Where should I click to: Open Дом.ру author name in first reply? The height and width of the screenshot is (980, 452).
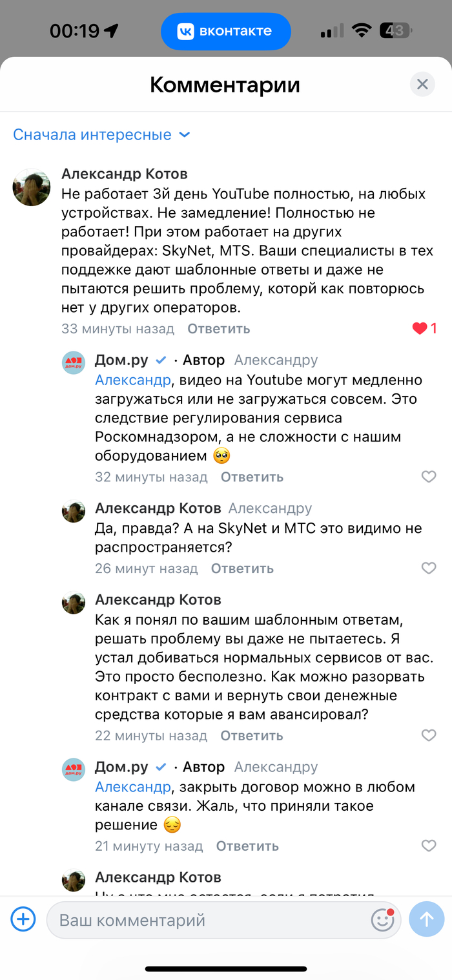click(121, 360)
